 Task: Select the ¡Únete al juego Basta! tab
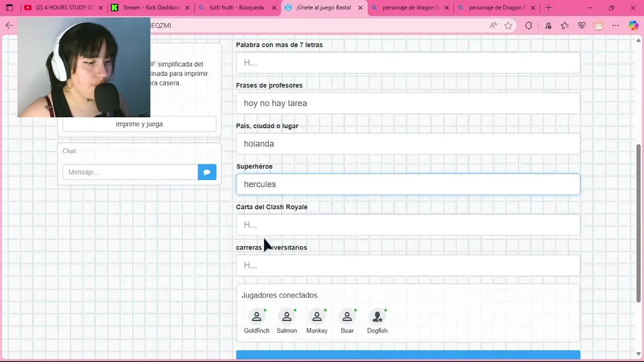pos(324,8)
